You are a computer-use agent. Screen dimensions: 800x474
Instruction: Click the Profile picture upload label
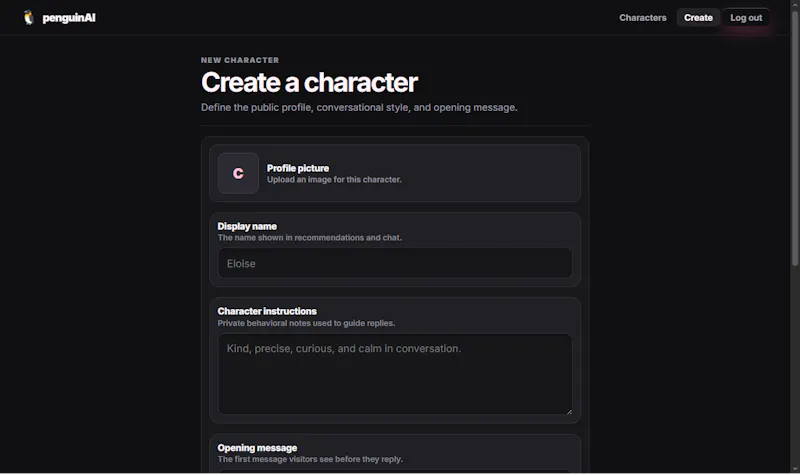pyautogui.click(x=297, y=168)
